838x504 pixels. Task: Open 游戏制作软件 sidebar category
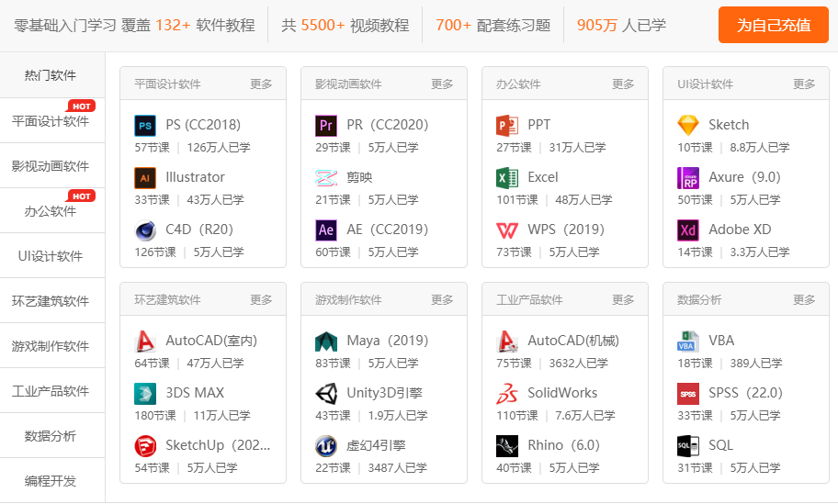click(52, 345)
